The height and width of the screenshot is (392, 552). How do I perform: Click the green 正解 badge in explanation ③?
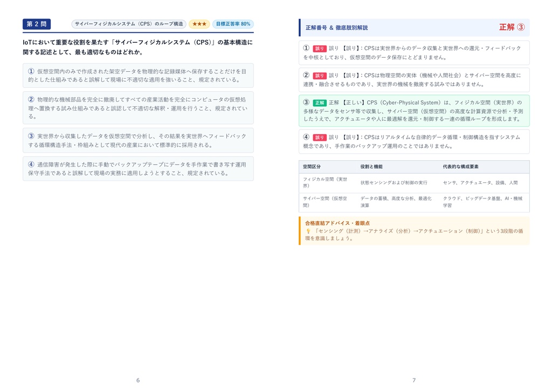pyautogui.click(x=320, y=103)
